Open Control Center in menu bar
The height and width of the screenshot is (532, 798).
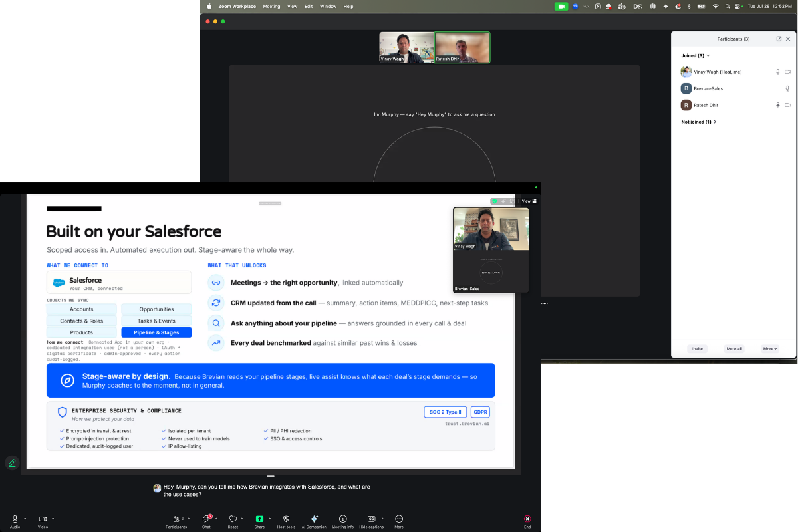[739, 6]
